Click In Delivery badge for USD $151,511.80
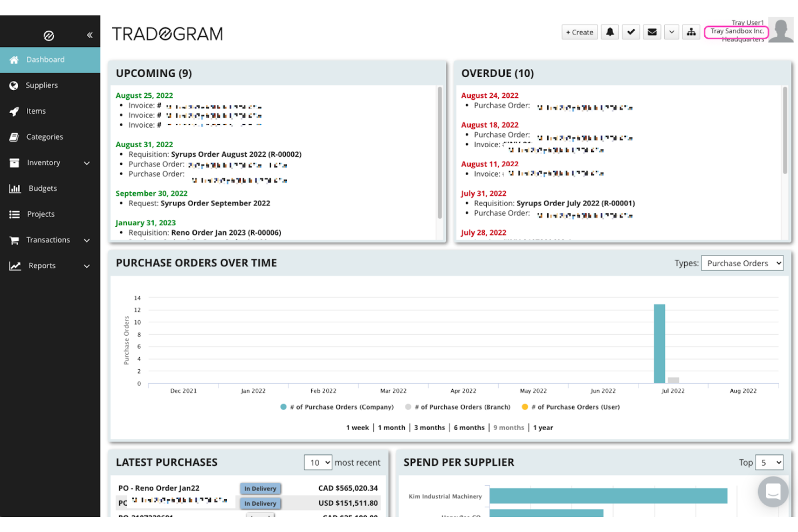Screen dimensions: 798x532 [260, 503]
